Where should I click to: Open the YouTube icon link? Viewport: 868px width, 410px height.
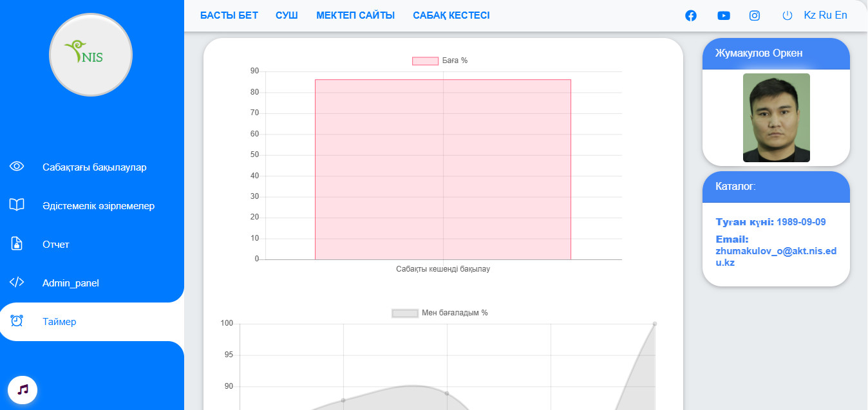tap(724, 15)
